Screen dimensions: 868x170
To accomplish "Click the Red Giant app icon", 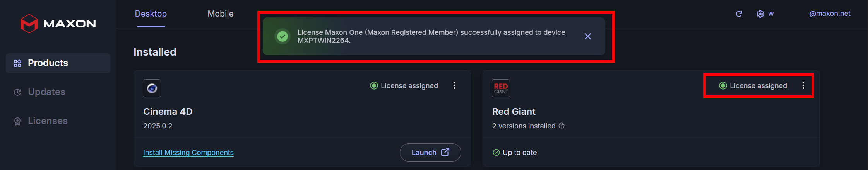I will click(x=501, y=88).
